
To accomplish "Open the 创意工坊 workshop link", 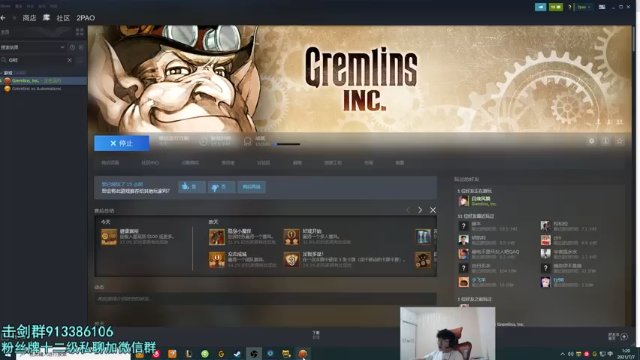I will tap(333, 163).
